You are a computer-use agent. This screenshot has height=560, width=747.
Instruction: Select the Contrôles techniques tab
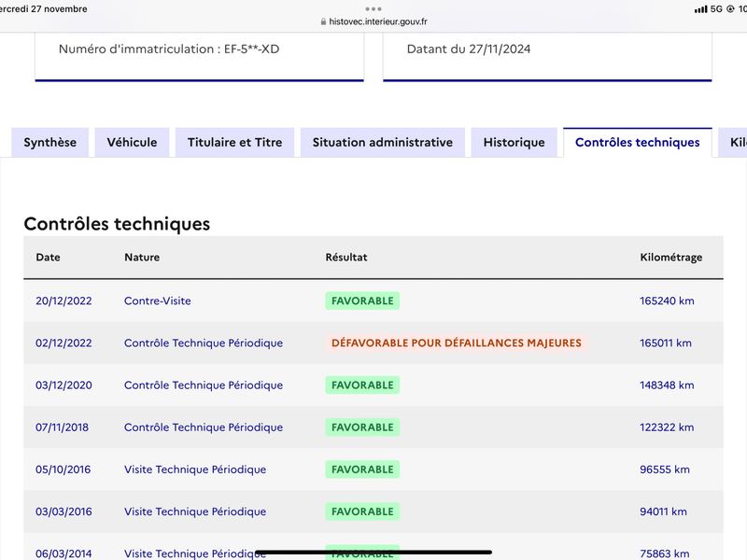(638, 143)
